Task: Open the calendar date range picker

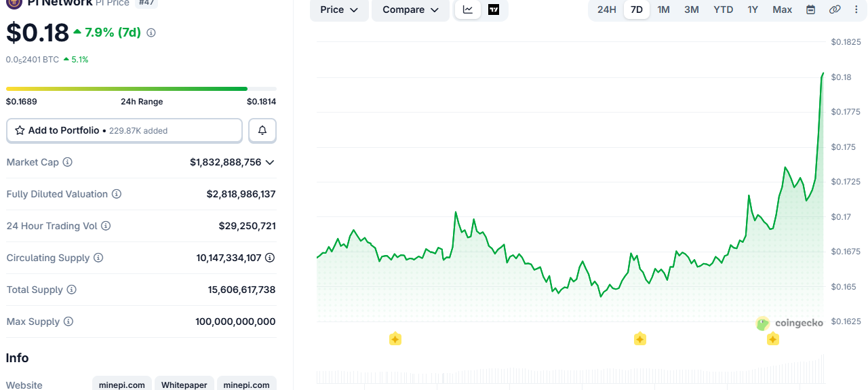Action: click(810, 9)
